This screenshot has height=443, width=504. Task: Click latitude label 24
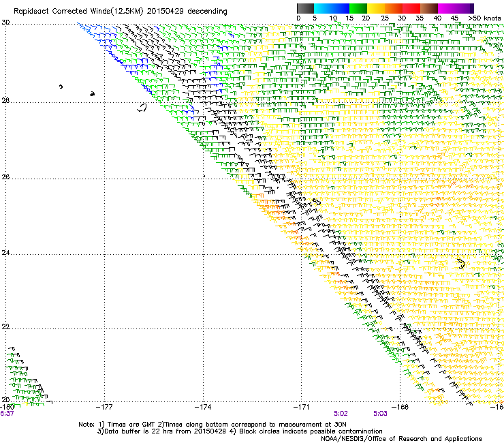click(5, 253)
